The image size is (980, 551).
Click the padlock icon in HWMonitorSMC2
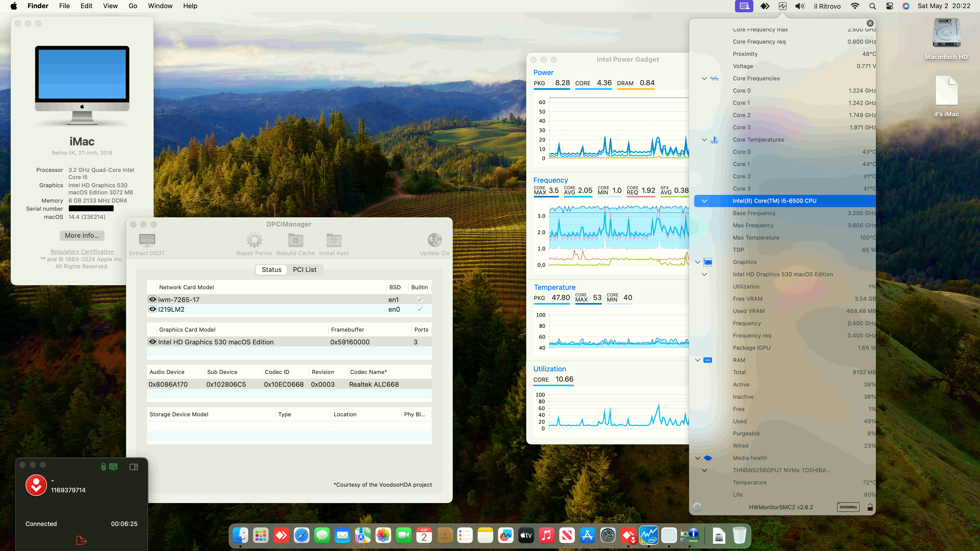click(x=870, y=507)
